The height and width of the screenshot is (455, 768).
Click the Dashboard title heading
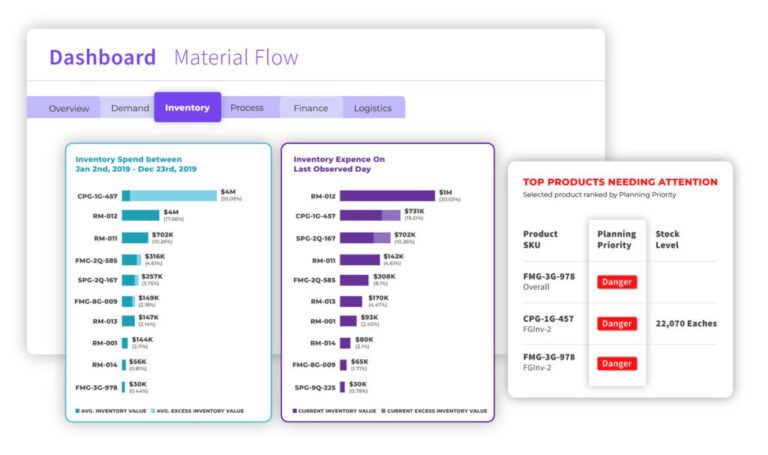(x=102, y=57)
